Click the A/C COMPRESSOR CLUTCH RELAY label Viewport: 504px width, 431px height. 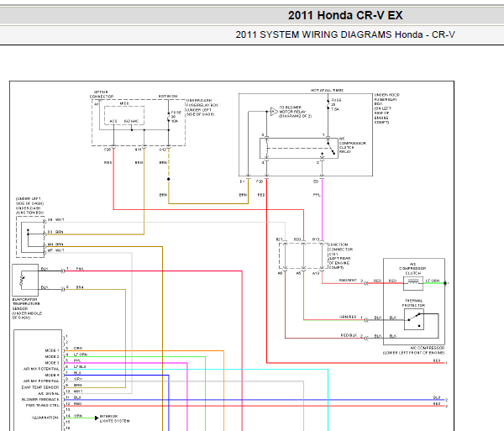coord(352,145)
